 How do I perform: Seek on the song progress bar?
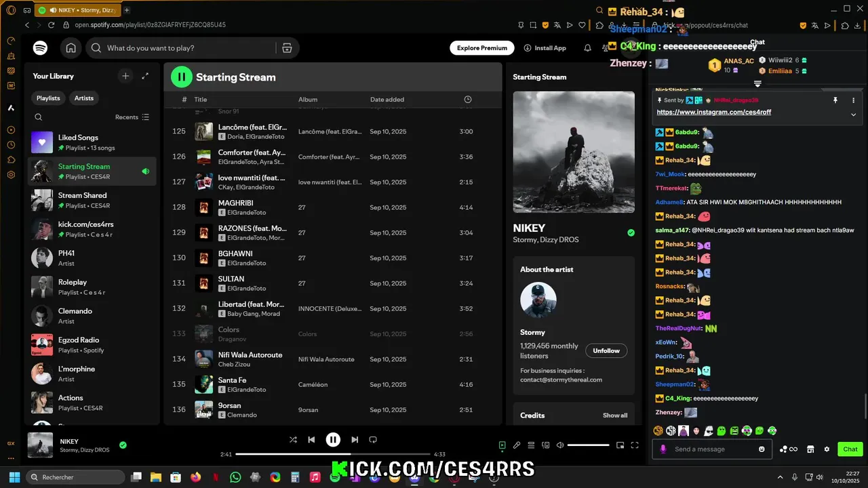tap(333, 454)
